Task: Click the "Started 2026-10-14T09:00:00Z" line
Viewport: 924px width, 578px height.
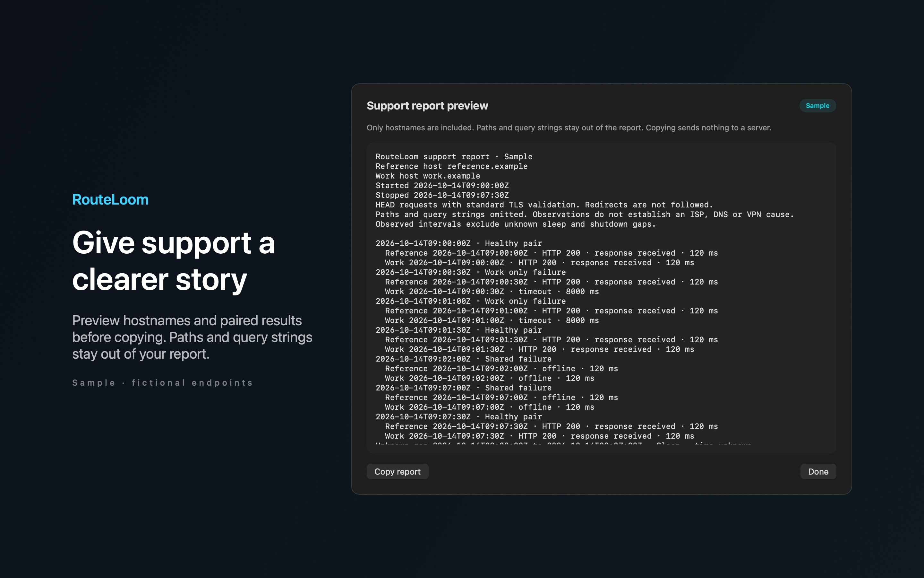Action: tap(442, 185)
